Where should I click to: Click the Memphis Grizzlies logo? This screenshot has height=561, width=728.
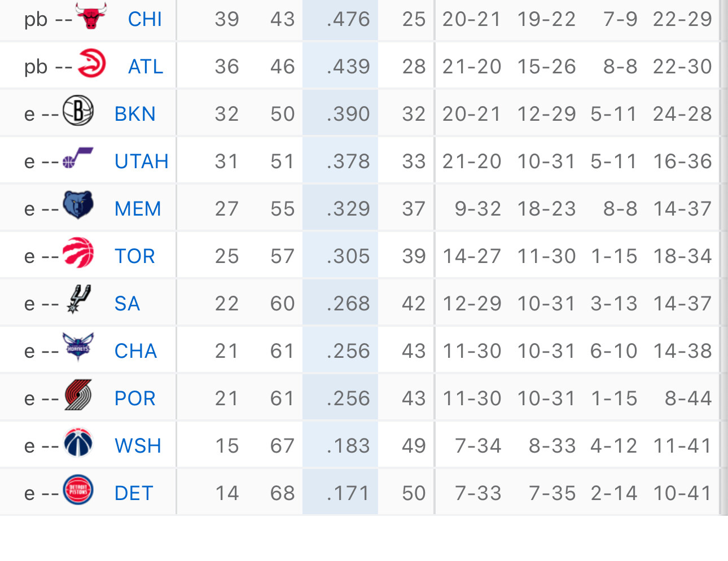click(78, 205)
